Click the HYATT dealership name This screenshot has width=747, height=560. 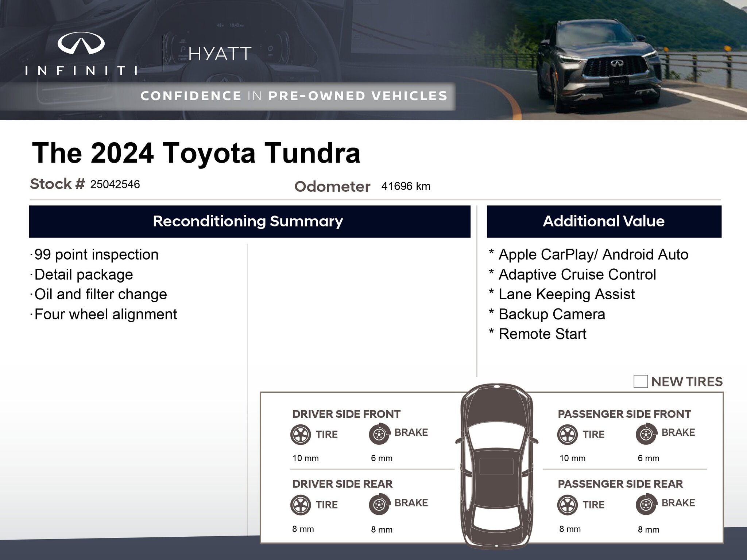tap(220, 54)
